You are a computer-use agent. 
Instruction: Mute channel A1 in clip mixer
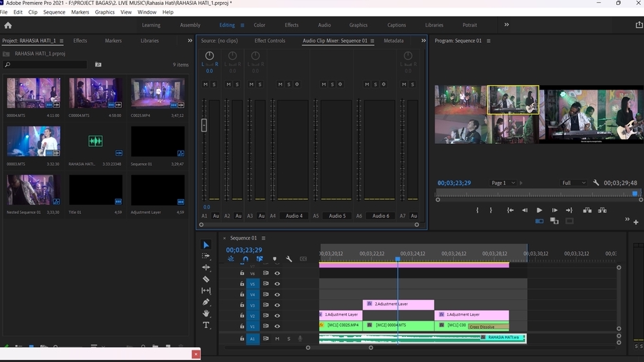(205, 84)
